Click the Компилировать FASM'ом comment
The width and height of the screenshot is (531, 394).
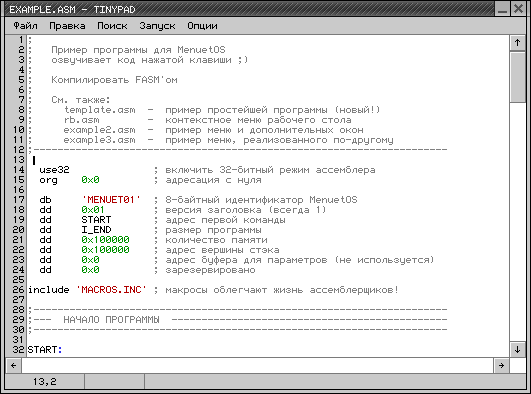point(114,80)
